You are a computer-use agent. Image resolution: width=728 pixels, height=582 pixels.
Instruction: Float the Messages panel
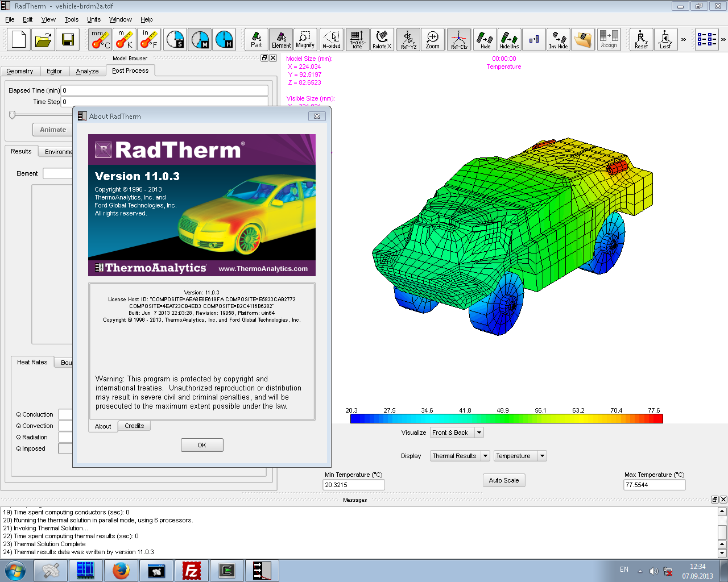pyautogui.click(x=715, y=500)
